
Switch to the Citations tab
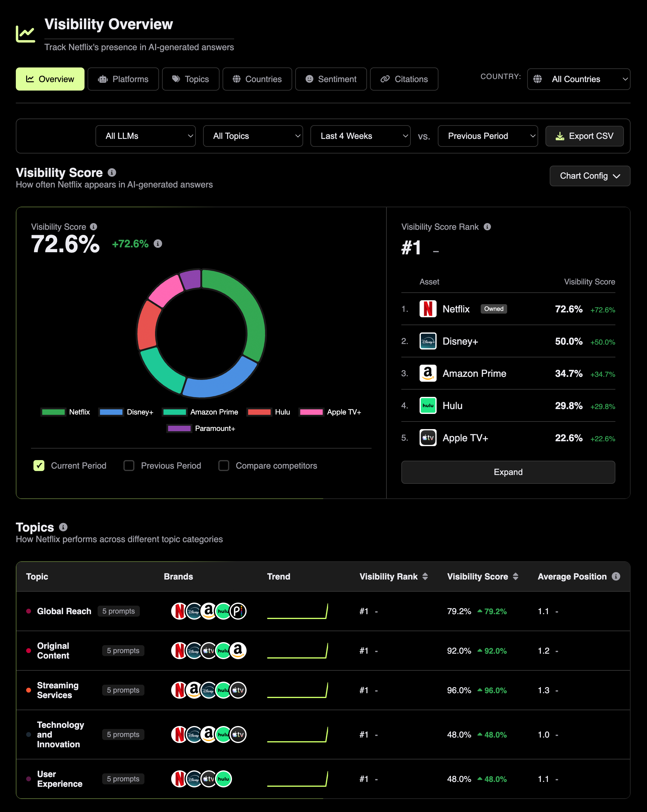tap(403, 79)
